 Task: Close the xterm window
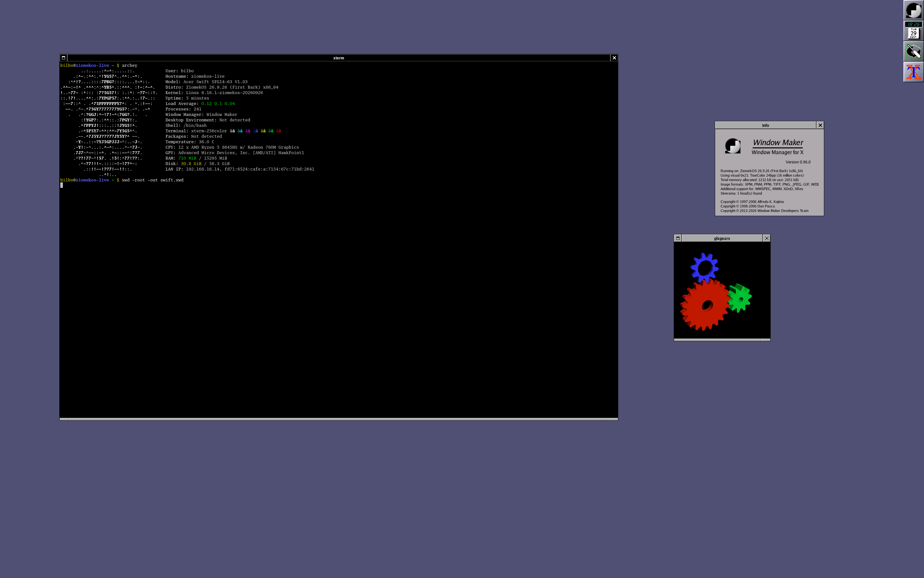click(x=614, y=58)
